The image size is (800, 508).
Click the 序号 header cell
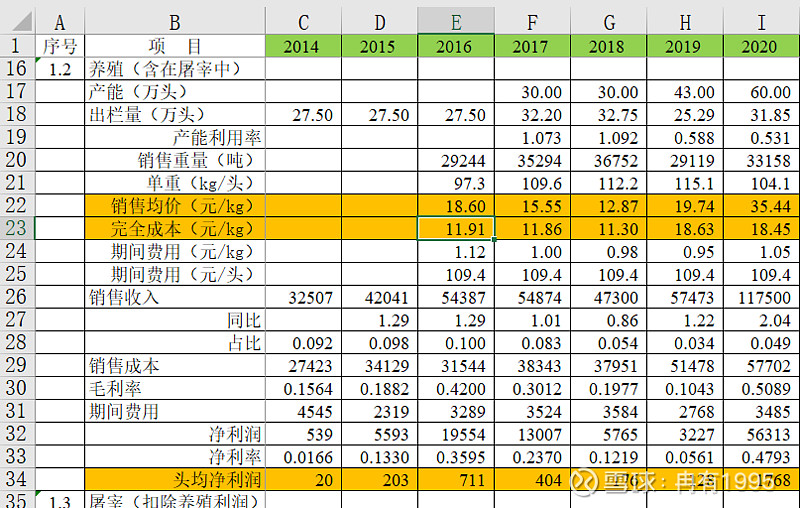point(60,46)
